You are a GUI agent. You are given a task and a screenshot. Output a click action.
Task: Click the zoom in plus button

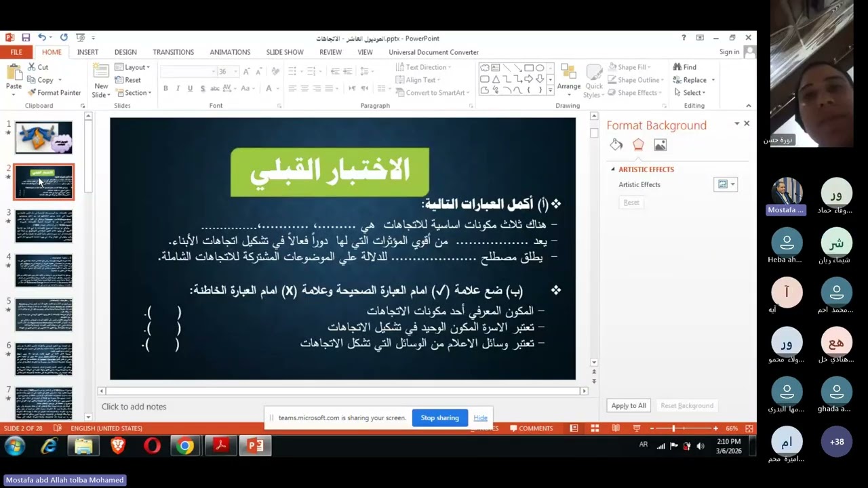point(715,428)
